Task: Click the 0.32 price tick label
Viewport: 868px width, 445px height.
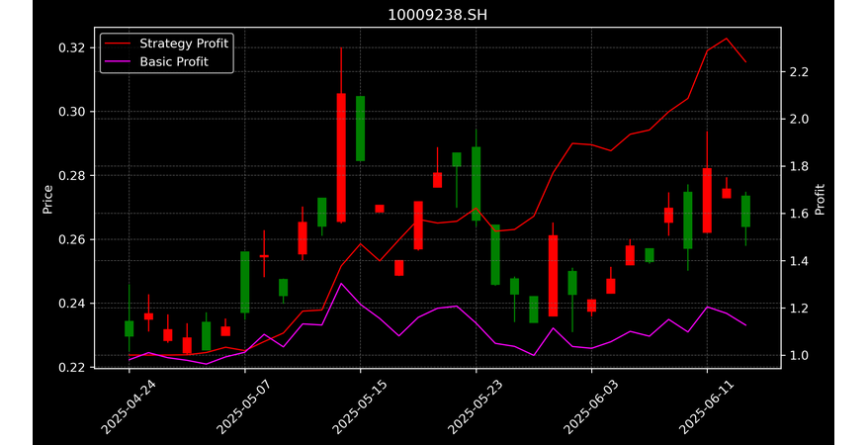Action: tap(72, 47)
